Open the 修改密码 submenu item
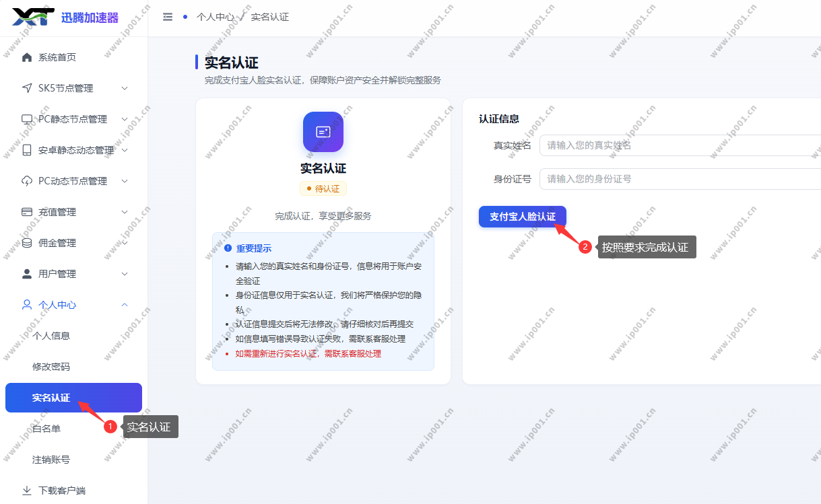The image size is (821, 504). coord(73,367)
